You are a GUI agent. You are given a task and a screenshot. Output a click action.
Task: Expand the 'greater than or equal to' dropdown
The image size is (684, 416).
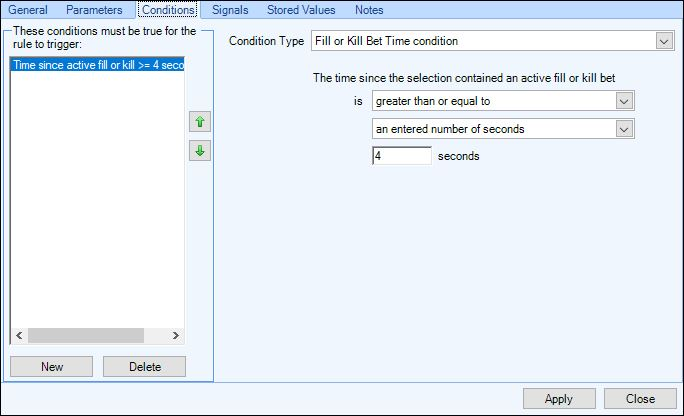click(503, 101)
